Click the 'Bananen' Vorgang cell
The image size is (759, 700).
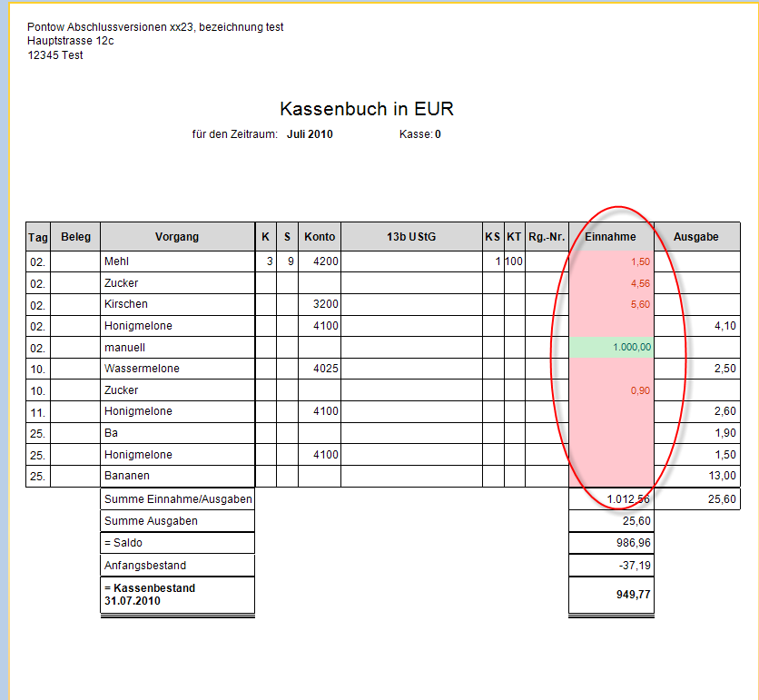click(x=177, y=476)
